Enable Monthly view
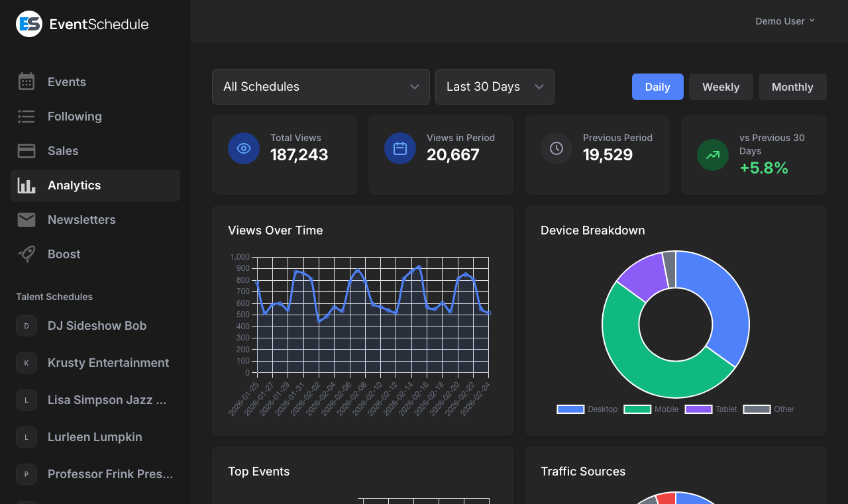848x504 pixels. pyautogui.click(x=792, y=87)
